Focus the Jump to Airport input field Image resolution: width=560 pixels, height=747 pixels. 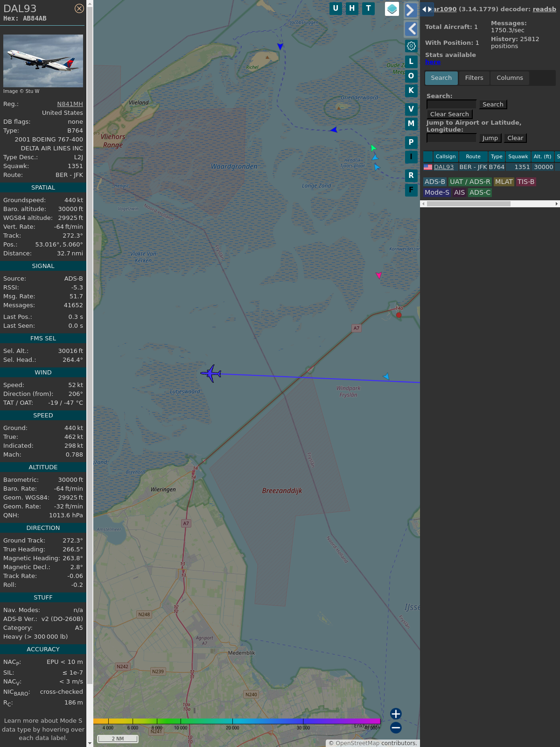(451, 138)
